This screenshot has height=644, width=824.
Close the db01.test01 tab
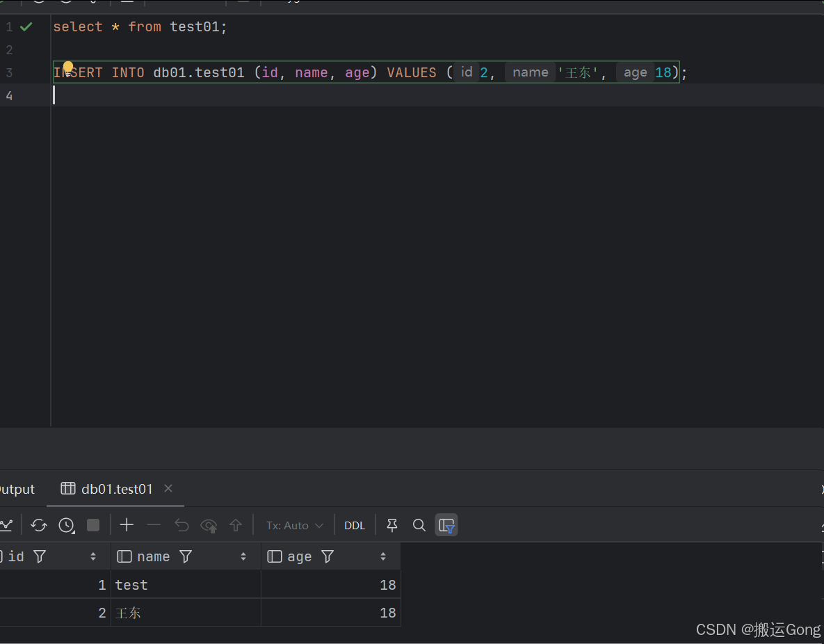(168, 488)
